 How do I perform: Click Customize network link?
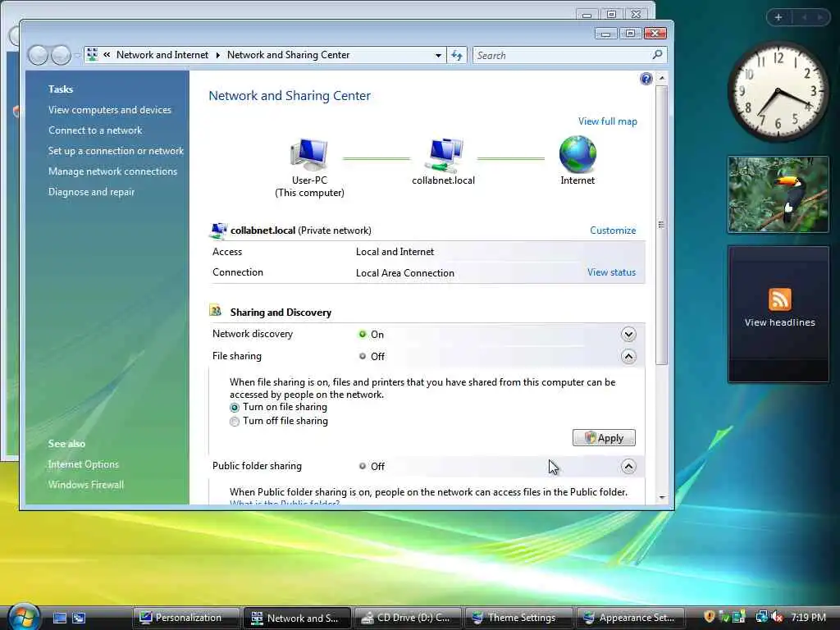tap(613, 231)
